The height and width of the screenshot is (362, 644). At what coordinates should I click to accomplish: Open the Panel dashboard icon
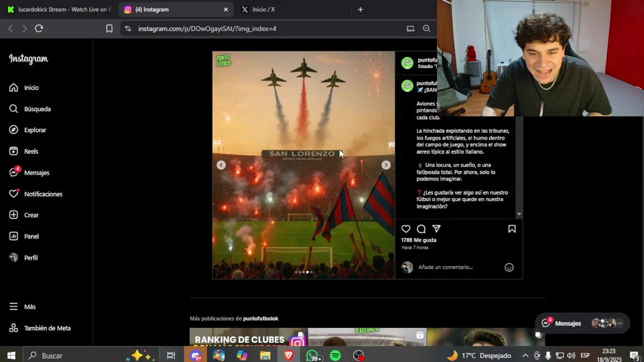[14, 236]
